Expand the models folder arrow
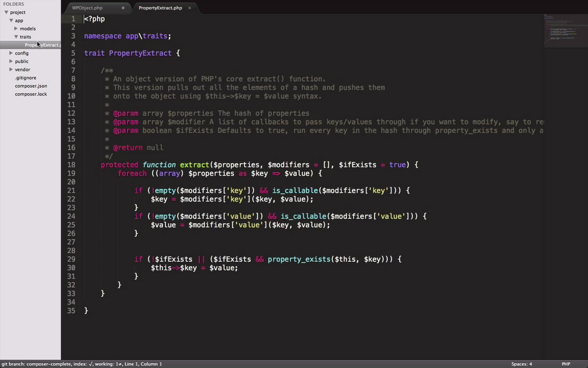Viewport: 588px width, 368px height. (x=16, y=29)
